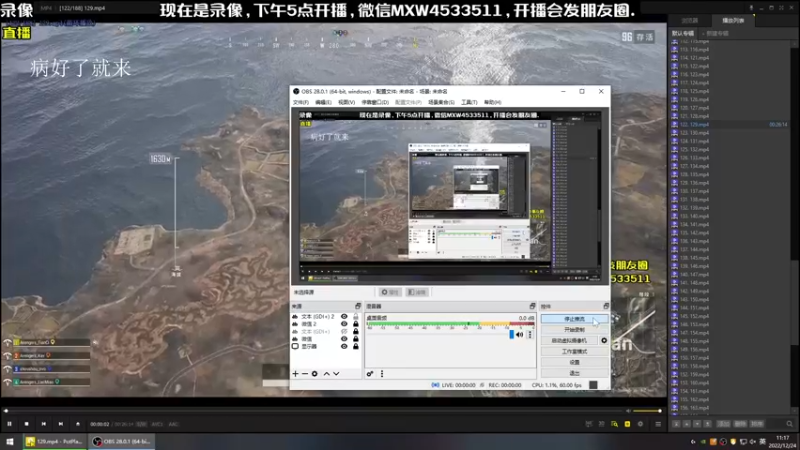Show the hidden 文本 (GDI+) source

[344, 332]
